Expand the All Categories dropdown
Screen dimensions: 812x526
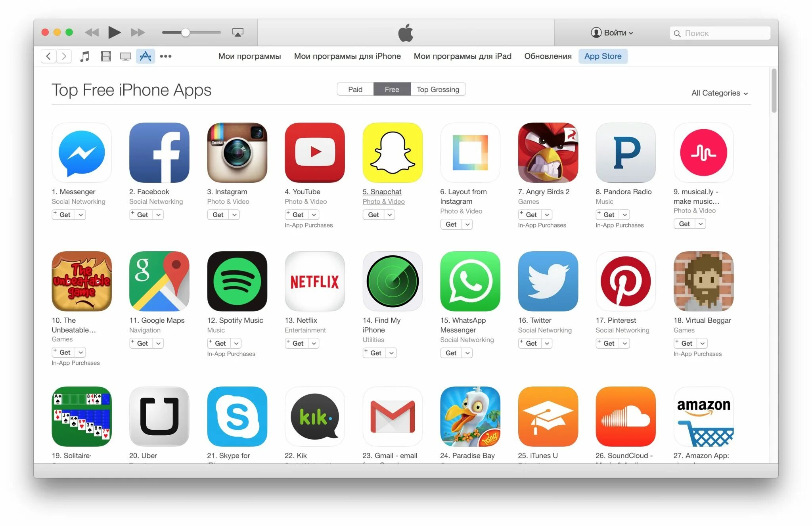pos(720,92)
